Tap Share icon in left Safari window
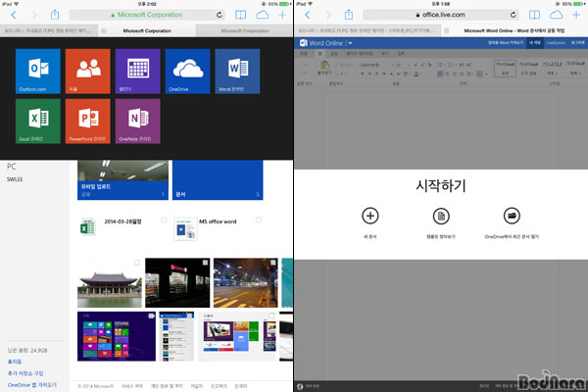Screen dimensions: 588x392 [x=55, y=15]
